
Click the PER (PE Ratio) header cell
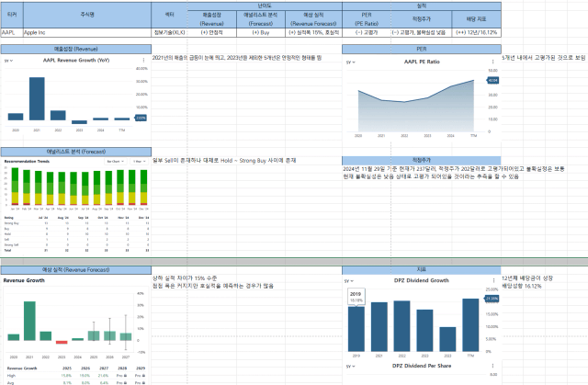pos(367,19)
